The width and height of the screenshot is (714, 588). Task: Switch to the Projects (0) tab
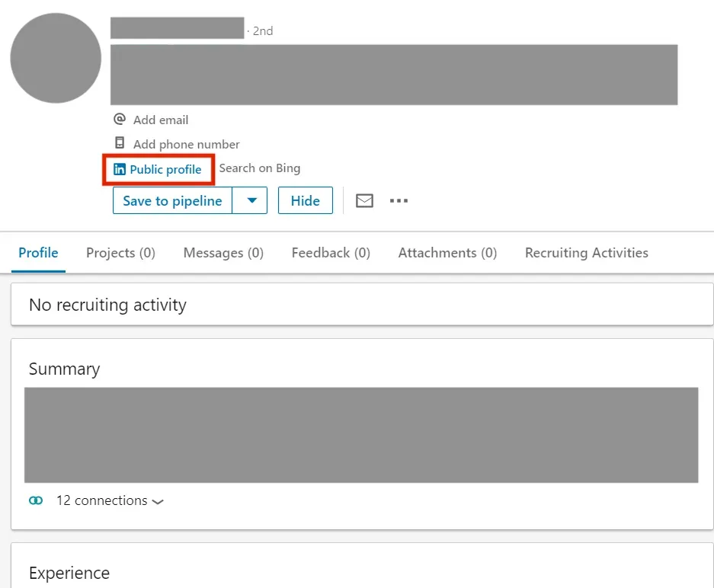[120, 252]
